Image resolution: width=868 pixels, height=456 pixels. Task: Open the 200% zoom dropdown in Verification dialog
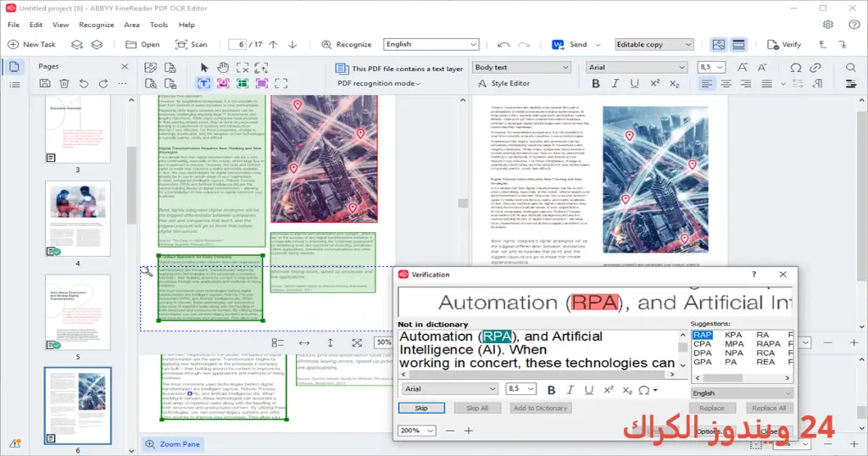(416, 431)
